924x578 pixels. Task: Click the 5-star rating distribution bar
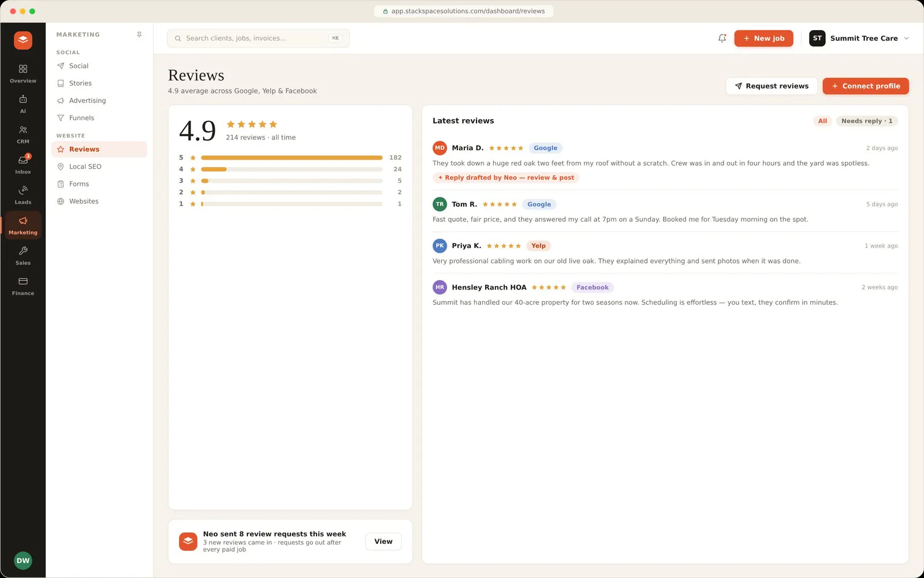(x=292, y=158)
